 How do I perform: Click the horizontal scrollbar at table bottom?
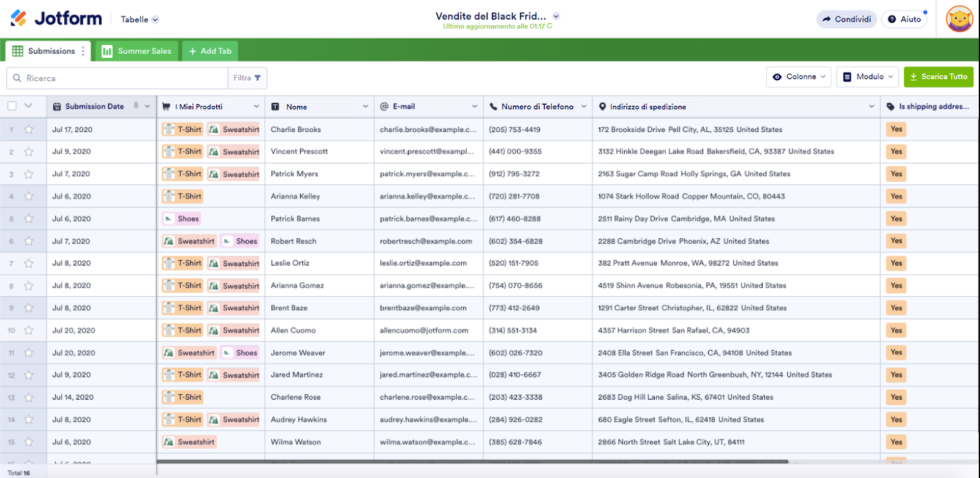point(472,461)
